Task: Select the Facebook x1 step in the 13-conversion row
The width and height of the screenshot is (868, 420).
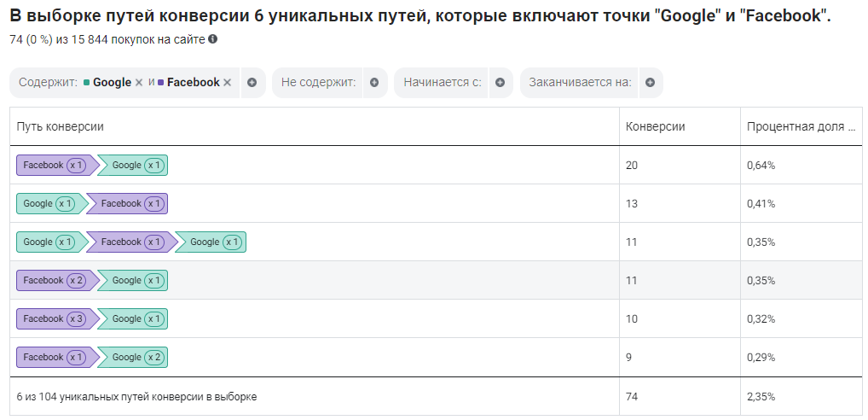Action: [127, 203]
